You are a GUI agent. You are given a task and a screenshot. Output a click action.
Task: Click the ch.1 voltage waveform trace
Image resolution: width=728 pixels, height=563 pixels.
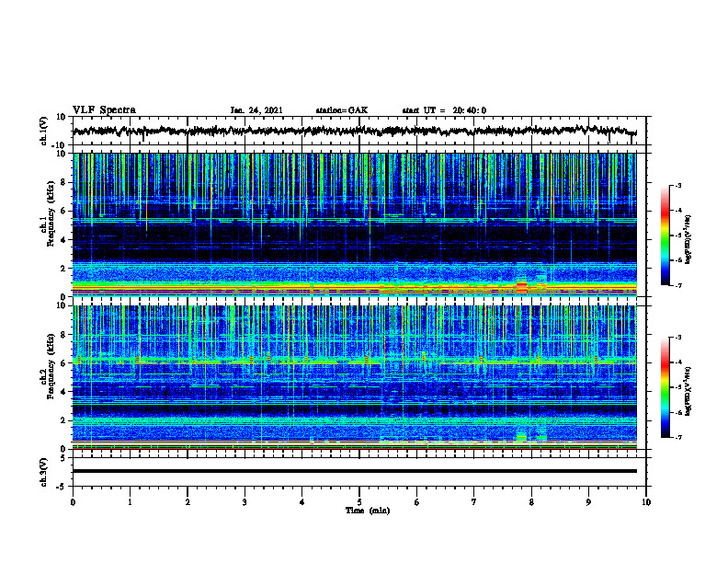click(x=355, y=131)
